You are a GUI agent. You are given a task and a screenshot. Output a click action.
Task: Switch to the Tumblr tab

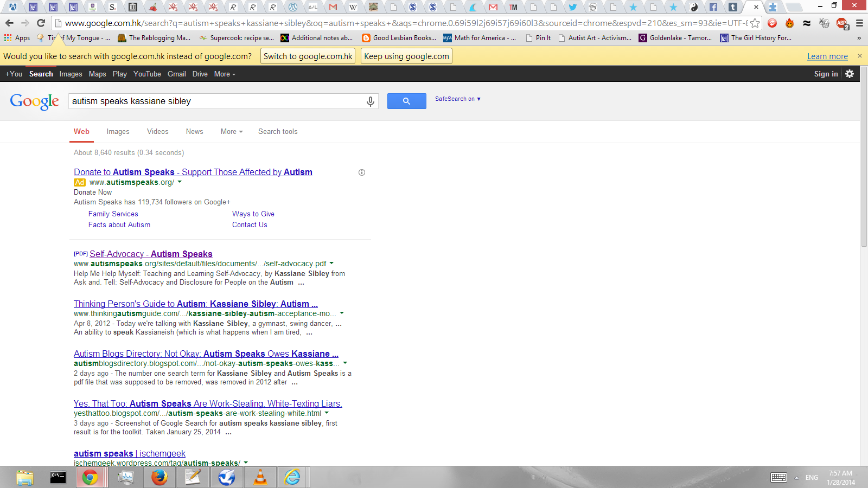pyautogui.click(x=733, y=7)
